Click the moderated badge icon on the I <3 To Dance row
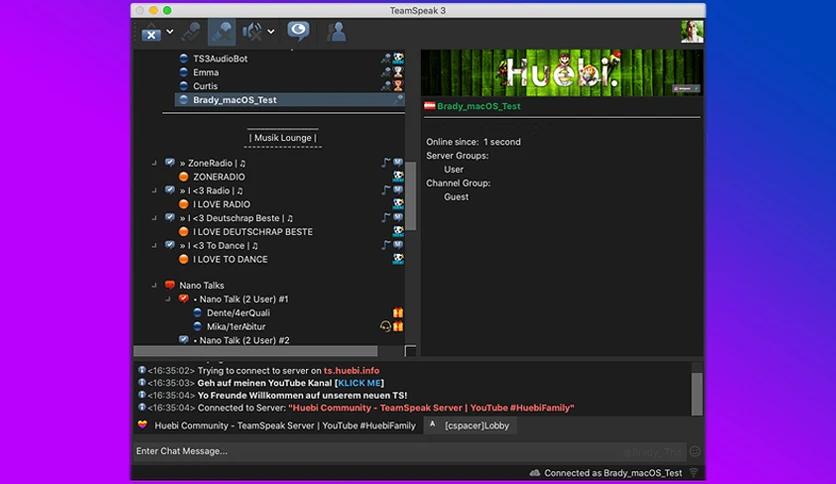 pyautogui.click(x=398, y=245)
